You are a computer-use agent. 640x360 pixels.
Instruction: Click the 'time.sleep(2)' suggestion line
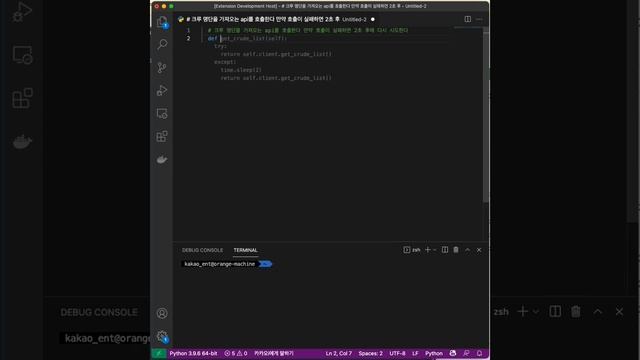[x=241, y=70]
